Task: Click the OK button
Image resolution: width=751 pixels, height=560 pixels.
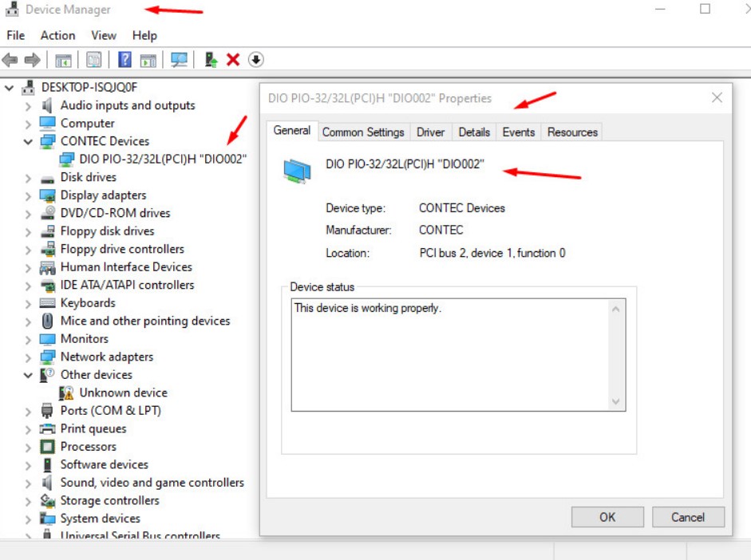Action: tap(607, 517)
